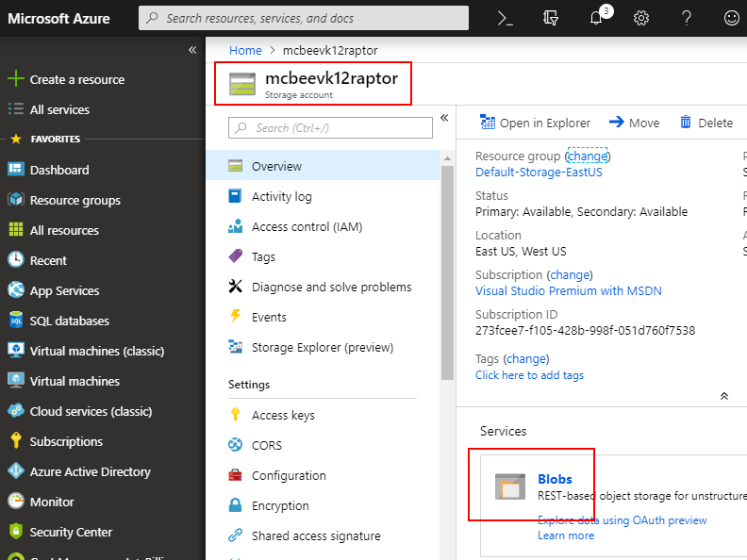This screenshot has height=560, width=747.
Task: Click Open in Explorer button
Action: point(535,123)
